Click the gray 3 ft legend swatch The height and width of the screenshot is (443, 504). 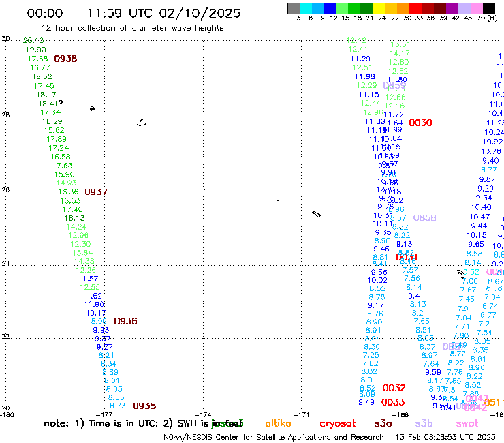[294, 8]
